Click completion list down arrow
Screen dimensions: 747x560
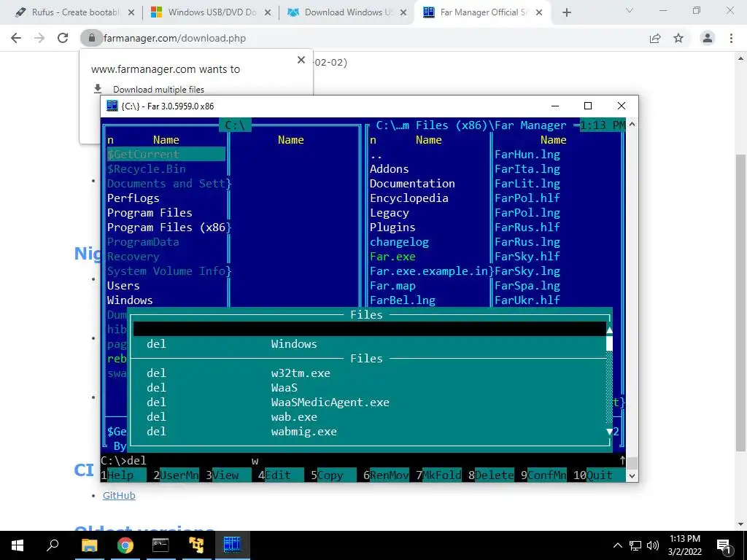[609, 432]
